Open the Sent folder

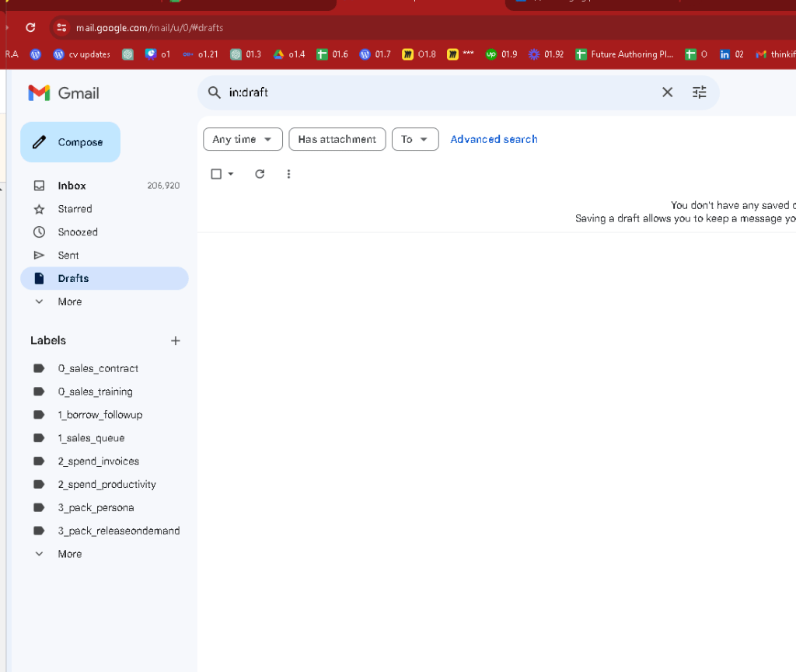click(104, 255)
